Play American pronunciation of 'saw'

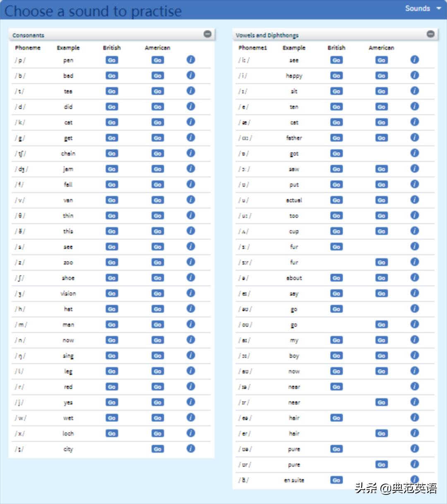[x=382, y=169]
